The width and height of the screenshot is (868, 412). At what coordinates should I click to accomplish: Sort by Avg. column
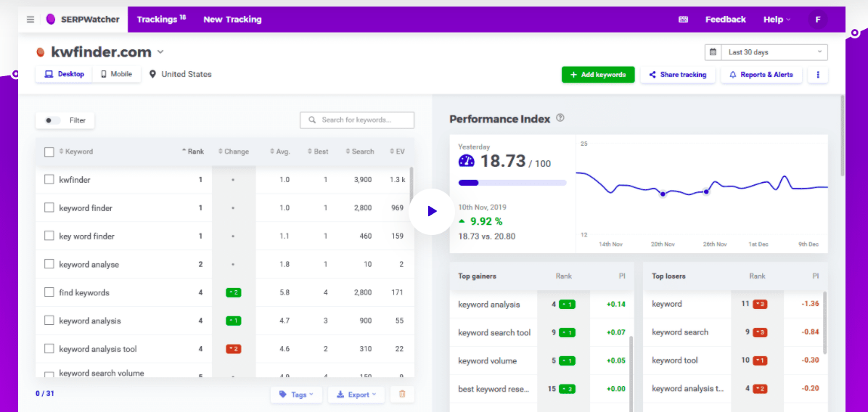coord(280,152)
